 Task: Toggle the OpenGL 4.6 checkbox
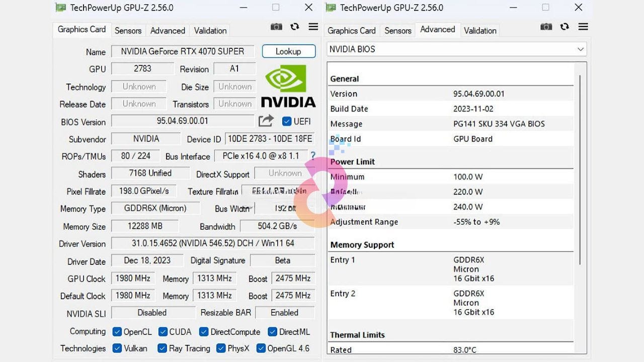coord(261,348)
